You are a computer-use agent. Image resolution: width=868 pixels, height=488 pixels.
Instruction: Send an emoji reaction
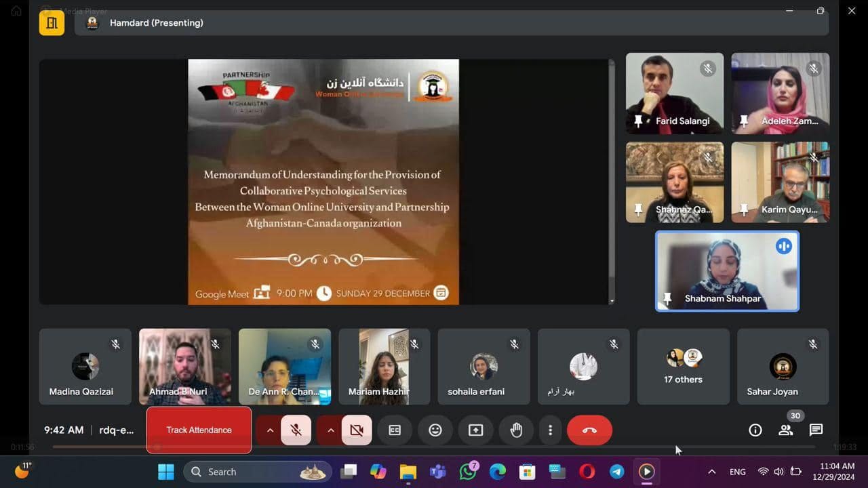pyautogui.click(x=435, y=430)
